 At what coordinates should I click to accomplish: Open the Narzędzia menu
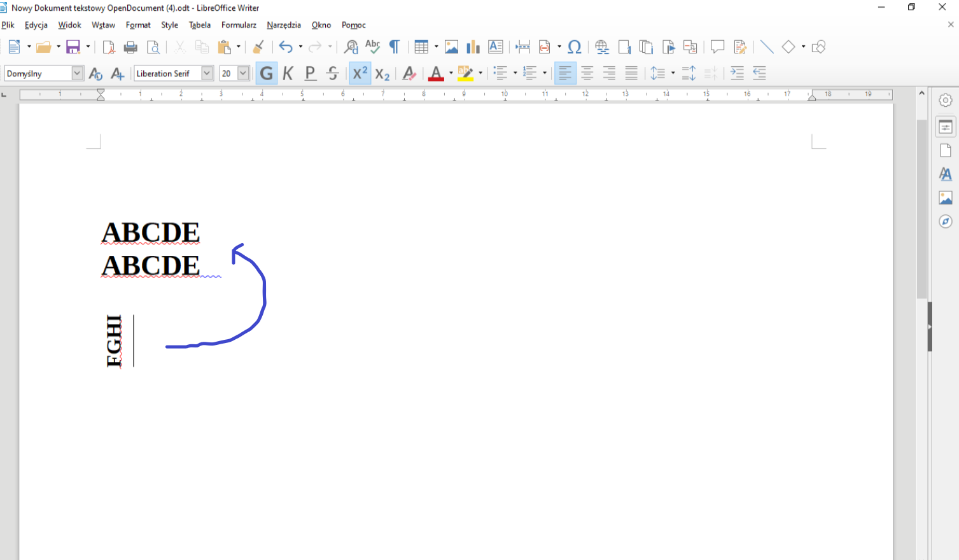click(x=284, y=25)
